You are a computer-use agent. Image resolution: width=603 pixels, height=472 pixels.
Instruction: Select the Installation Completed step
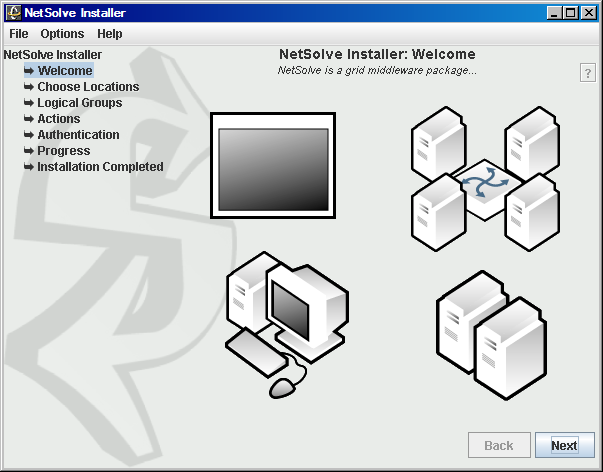(100, 167)
